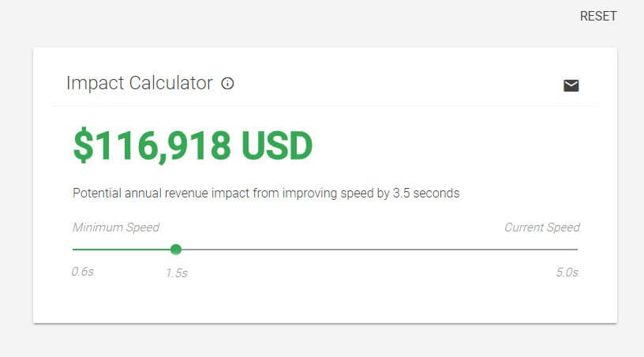
Task: Click the RESET button
Action: click(x=597, y=16)
